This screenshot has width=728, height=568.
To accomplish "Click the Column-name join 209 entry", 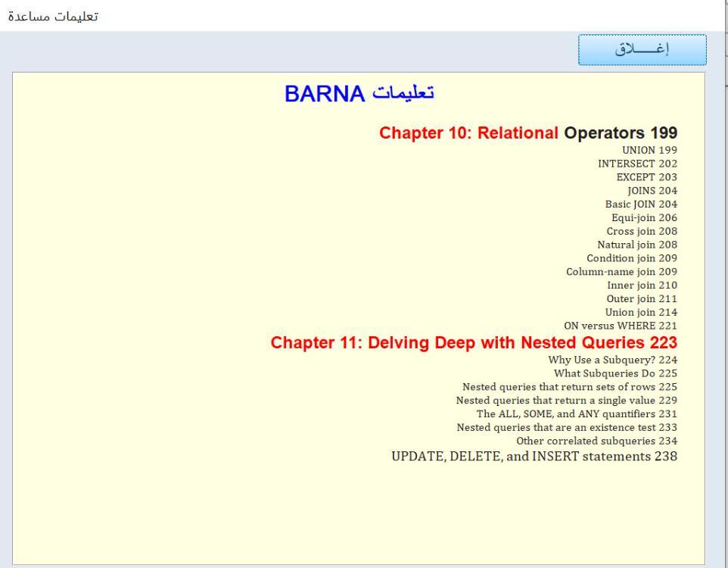I will 621,272.
